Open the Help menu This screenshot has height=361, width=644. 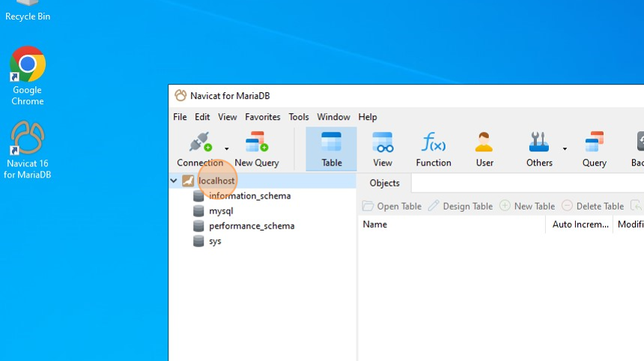pyautogui.click(x=367, y=117)
